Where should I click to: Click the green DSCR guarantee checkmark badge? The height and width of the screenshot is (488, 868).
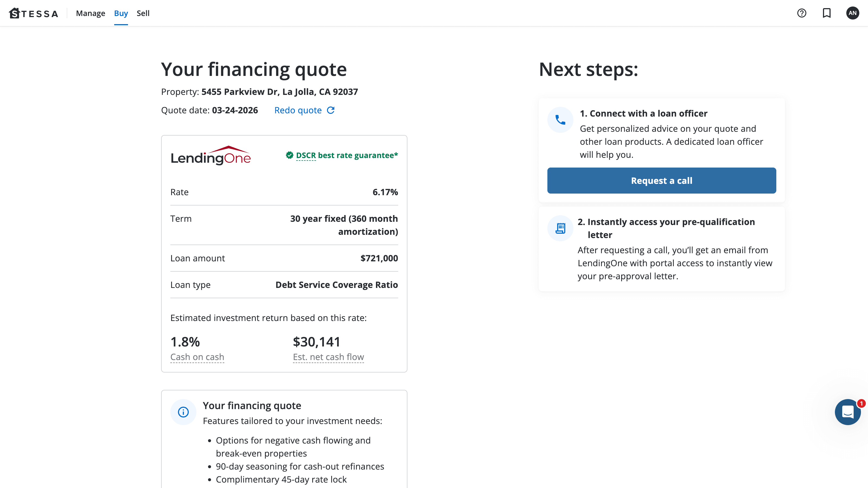pos(290,155)
